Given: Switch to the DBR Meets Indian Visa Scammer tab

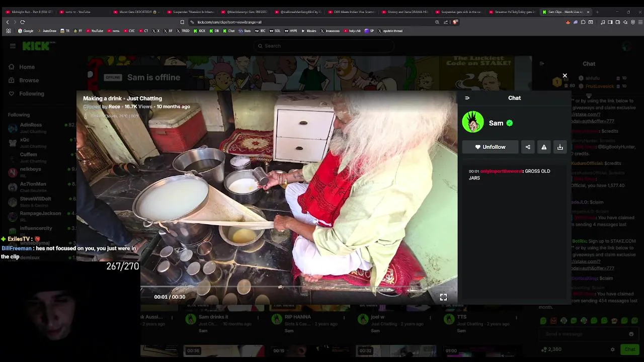Looking at the screenshot, I should (351, 12).
